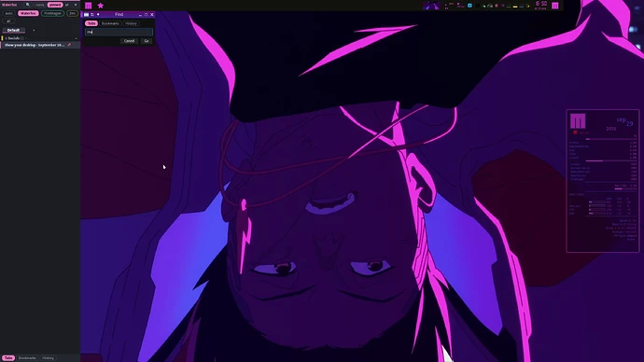
Task: Click the yellow indicator in top panel
Action: [515, 7]
